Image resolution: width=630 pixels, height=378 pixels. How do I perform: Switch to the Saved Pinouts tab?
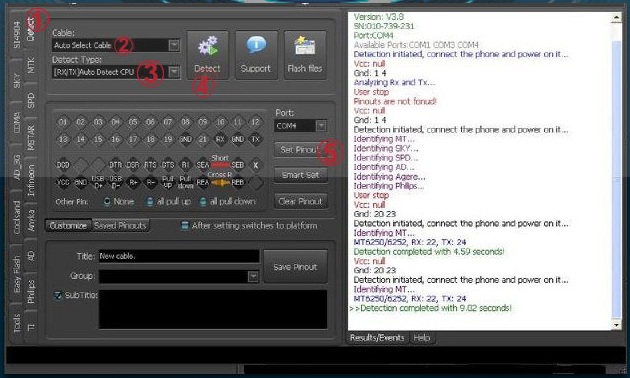120,225
